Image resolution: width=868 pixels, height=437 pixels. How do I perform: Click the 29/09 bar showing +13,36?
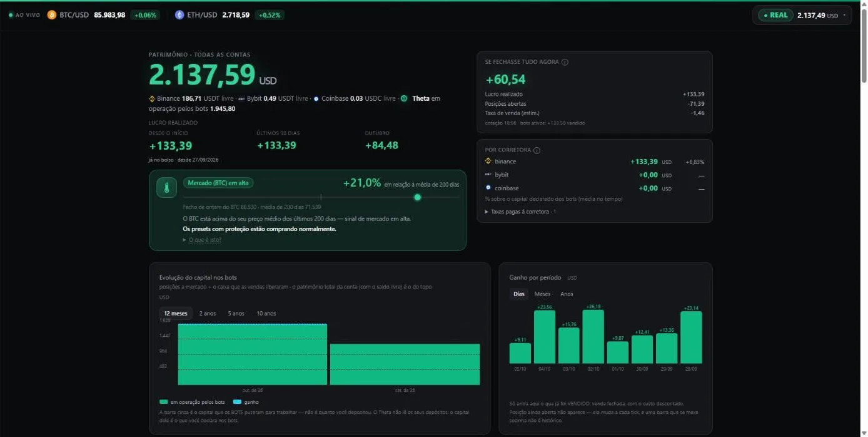point(667,349)
